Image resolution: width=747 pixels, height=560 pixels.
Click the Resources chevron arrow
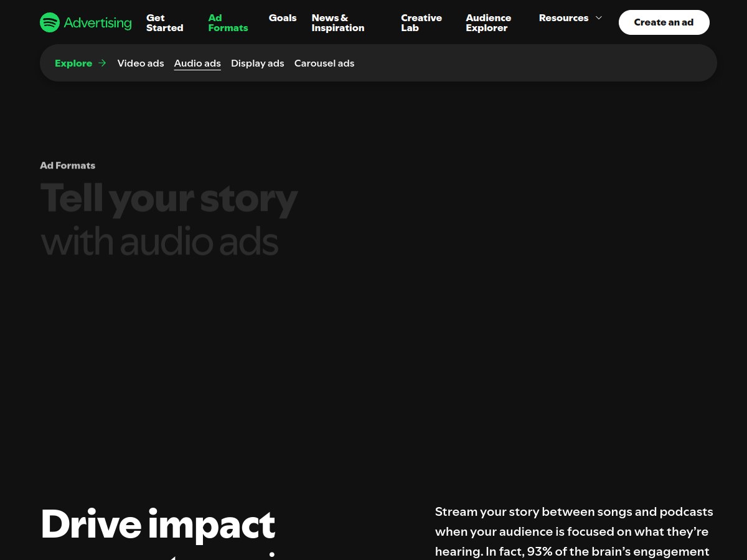[599, 18]
